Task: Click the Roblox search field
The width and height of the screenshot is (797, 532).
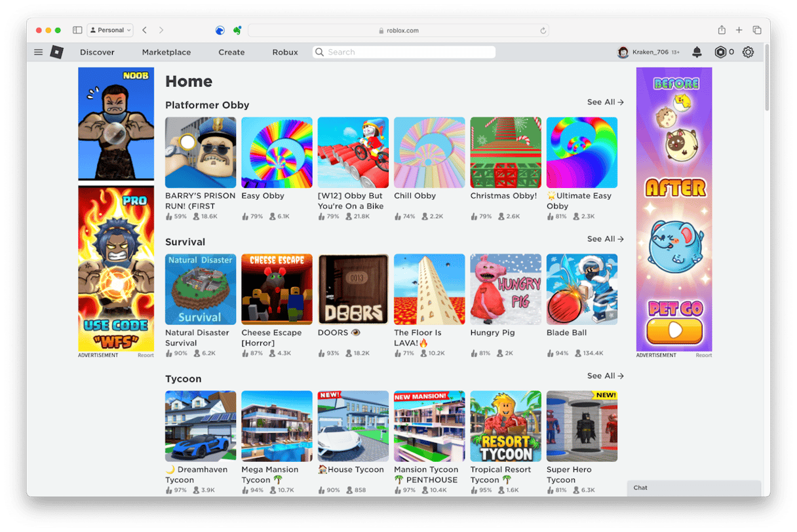Action: click(404, 52)
